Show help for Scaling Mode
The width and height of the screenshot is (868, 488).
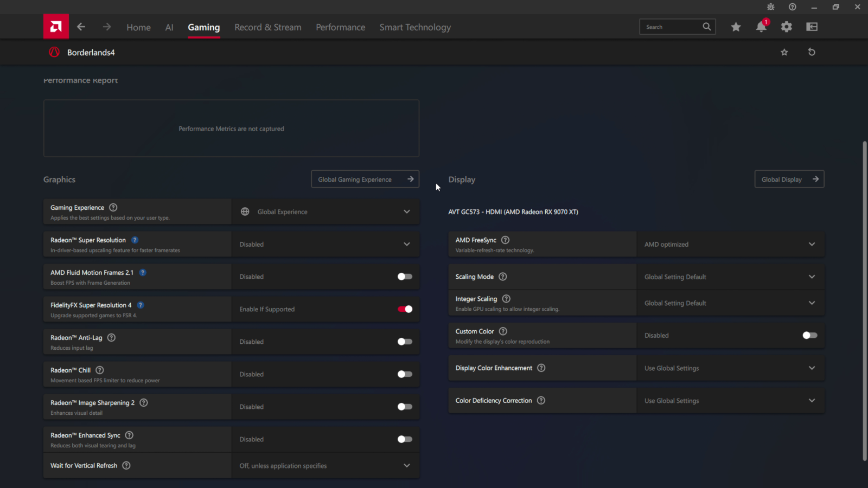(503, 277)
